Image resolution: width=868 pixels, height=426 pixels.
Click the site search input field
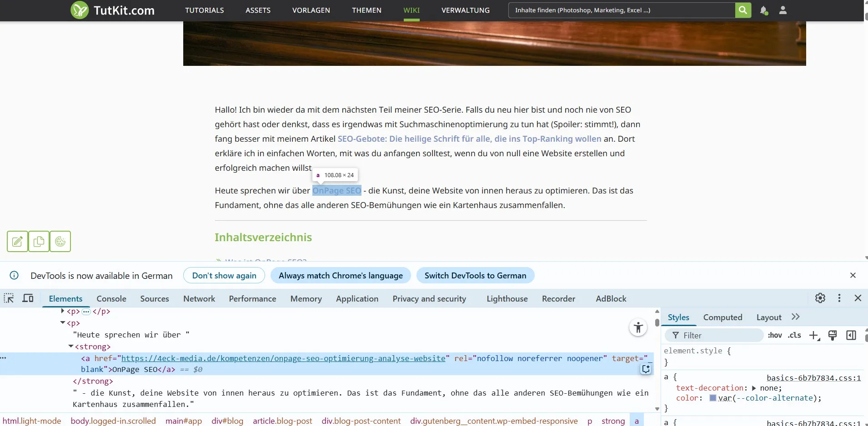click(622, 10)
